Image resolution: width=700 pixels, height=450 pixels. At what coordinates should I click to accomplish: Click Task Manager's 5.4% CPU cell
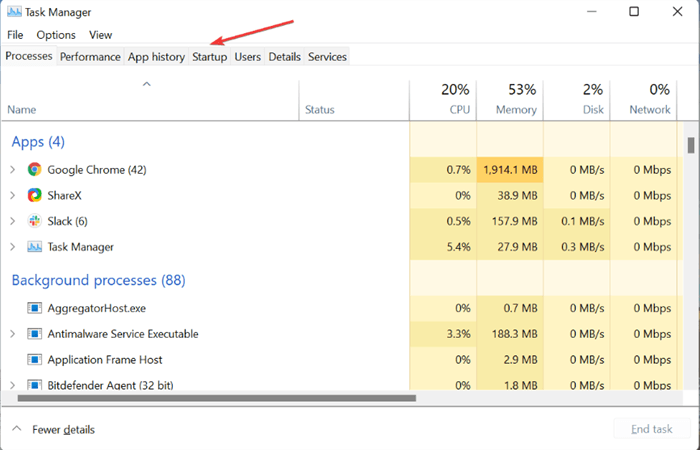point(443,247)
